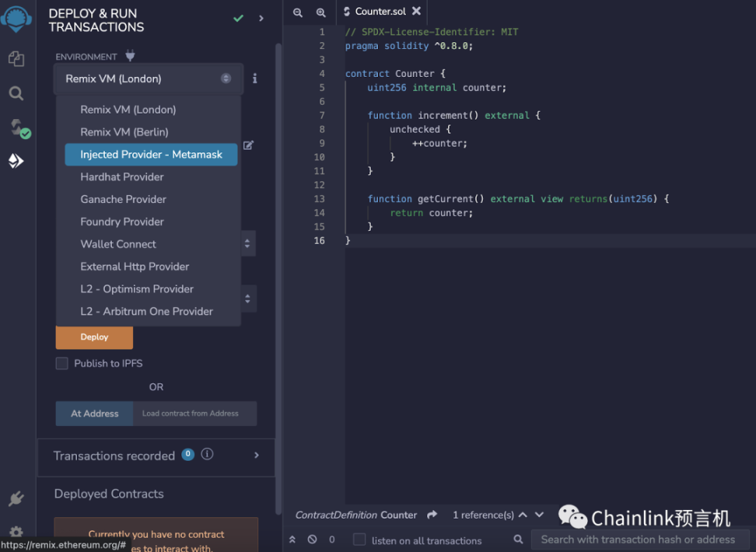Click the zoom in magnifier icon
Viewport: 756px width, 552px height.
click(320, 12)
